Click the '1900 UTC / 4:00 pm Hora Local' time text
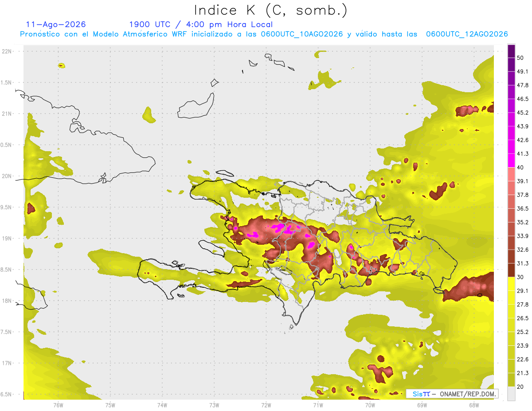 click(x=201, y=24)
